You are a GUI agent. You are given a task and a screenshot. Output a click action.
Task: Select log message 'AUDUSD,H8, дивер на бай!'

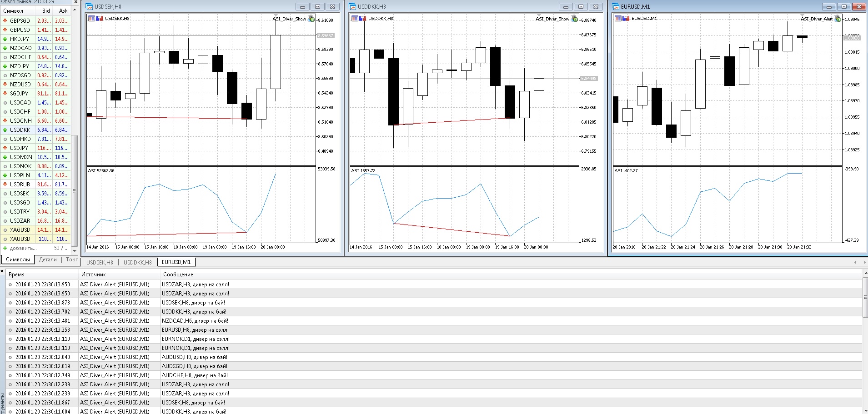[195, 357]
